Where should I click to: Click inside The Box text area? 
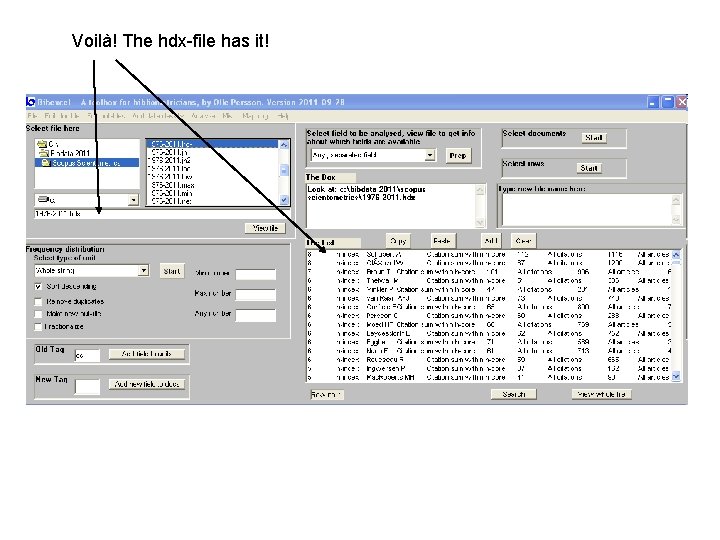click(x=391, y=205)
